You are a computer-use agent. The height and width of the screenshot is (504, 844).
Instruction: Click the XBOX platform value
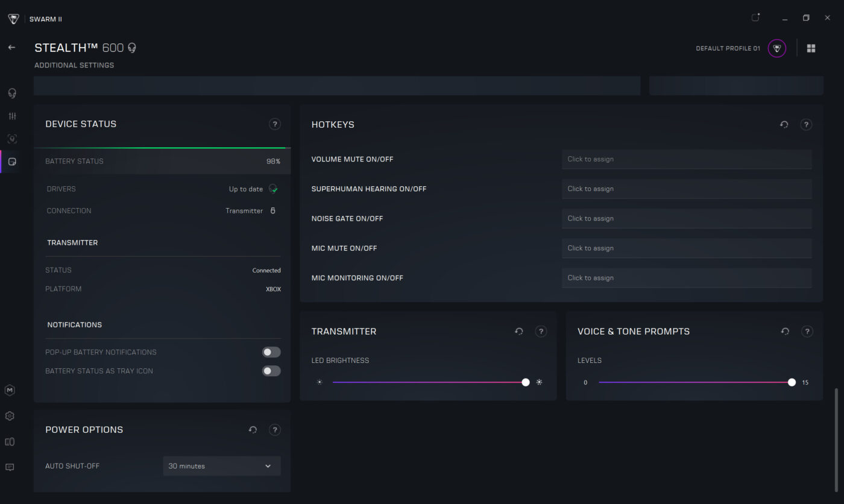pos(273,289)
